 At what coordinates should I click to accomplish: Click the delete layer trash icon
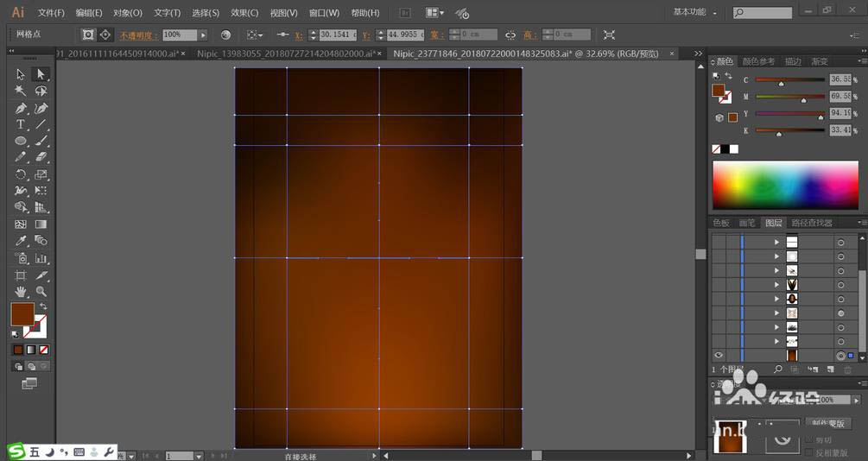(x=847, y=369)
